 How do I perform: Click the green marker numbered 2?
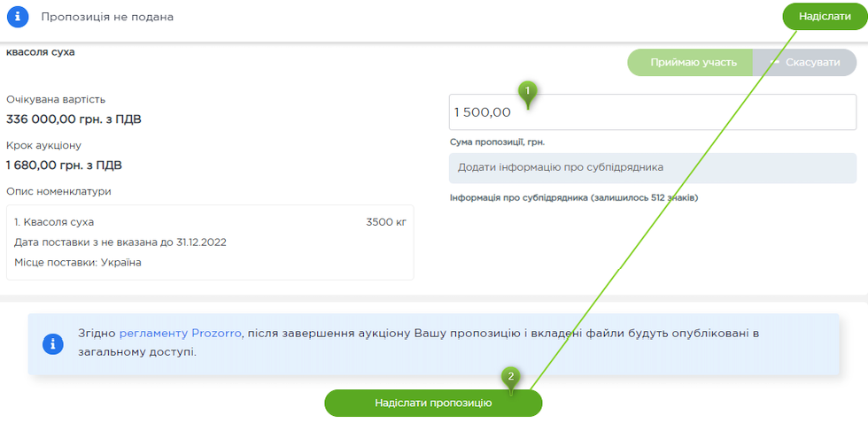click(510, 377)
